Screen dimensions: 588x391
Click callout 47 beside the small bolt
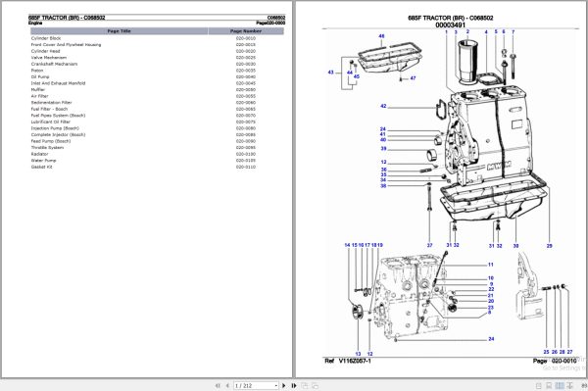(413, 78)
